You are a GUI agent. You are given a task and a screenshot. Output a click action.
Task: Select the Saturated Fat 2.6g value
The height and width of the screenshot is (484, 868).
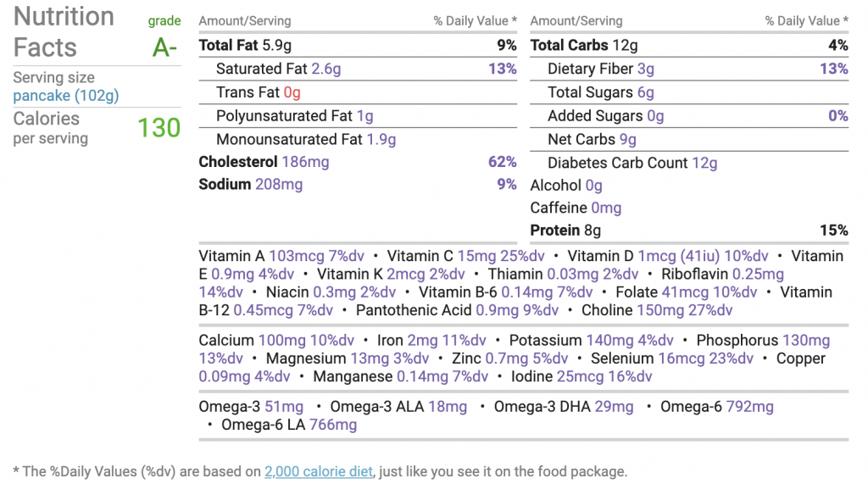point(326,69)
